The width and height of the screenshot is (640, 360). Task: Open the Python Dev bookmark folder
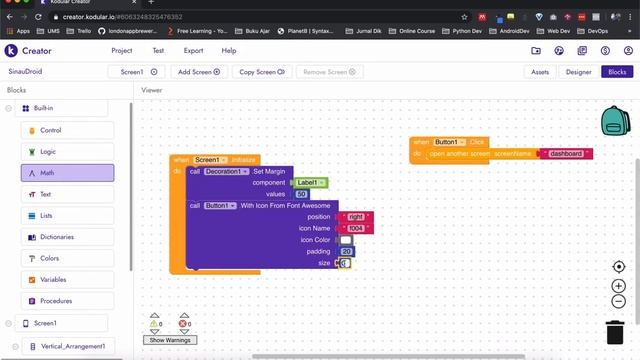(x=462, y=31)
